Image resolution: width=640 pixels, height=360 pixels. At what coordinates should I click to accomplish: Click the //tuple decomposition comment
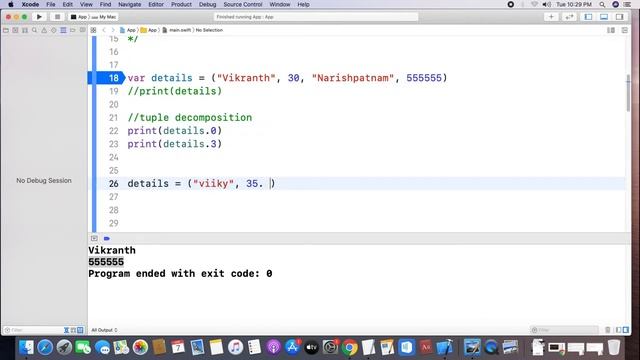point(190,118)
